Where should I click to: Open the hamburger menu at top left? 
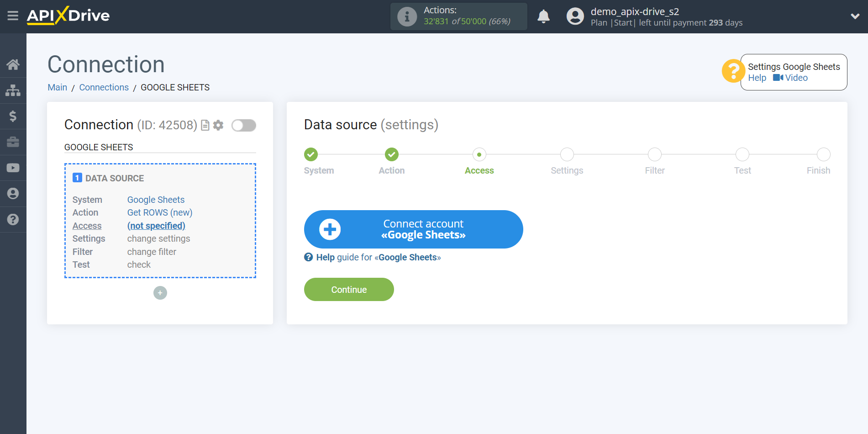[13, 16]
